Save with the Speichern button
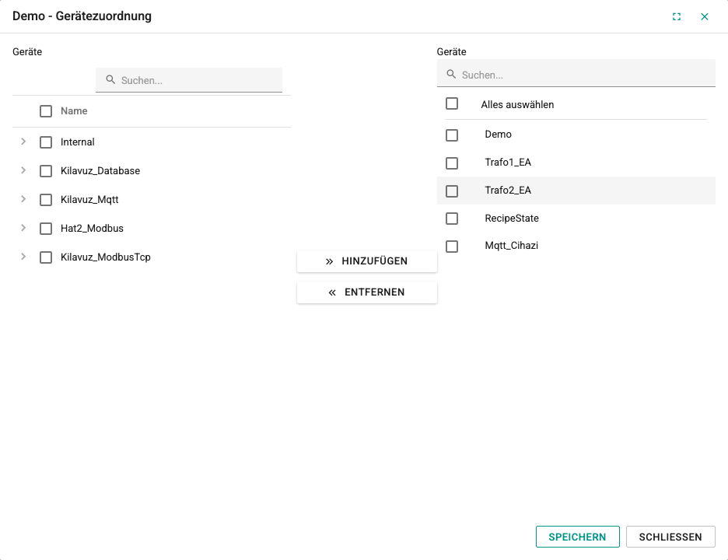Image resolution: width=728 pixels, height=560 pixels. pos(578,537)
